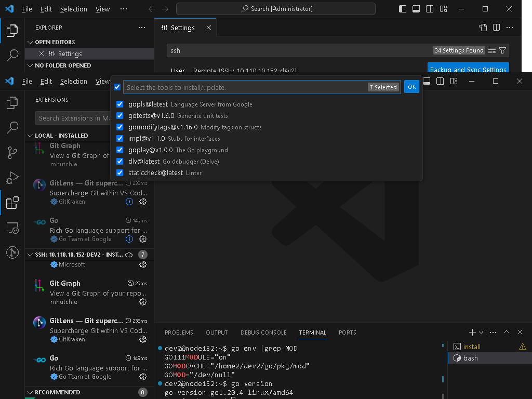Close the Settings editor tab
Screen dimensions: 532x399
pyautogui.click(x=209, y=28)
